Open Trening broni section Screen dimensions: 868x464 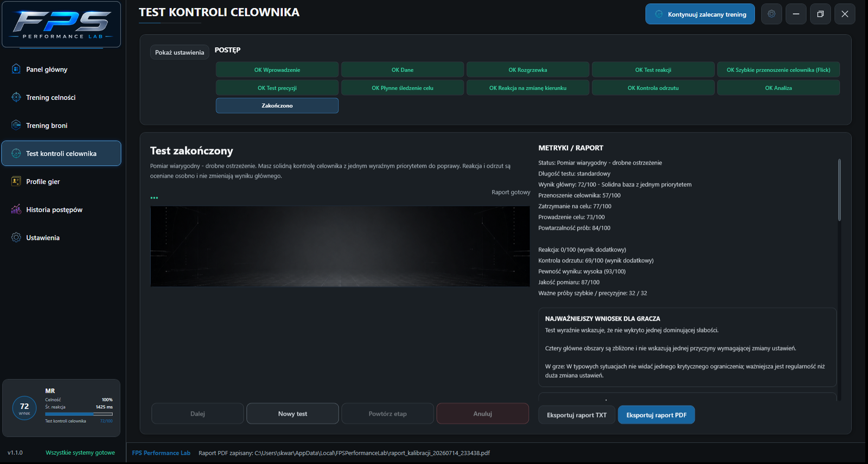tap(61, 125)
